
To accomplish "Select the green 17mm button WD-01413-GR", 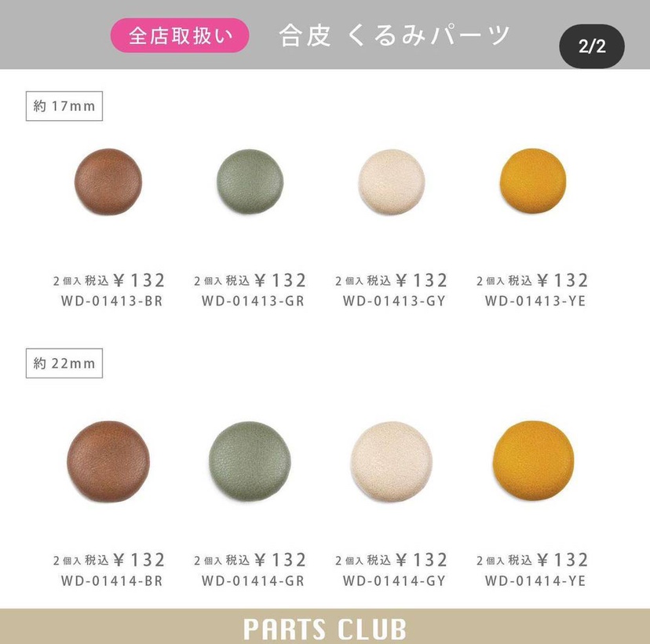I will (250, 181).
